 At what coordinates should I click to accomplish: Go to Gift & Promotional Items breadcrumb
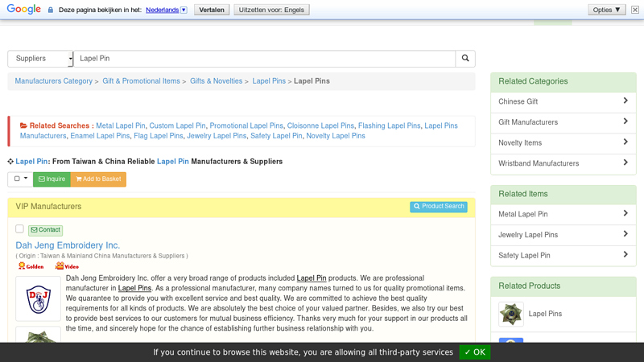(x=142, y=81)
